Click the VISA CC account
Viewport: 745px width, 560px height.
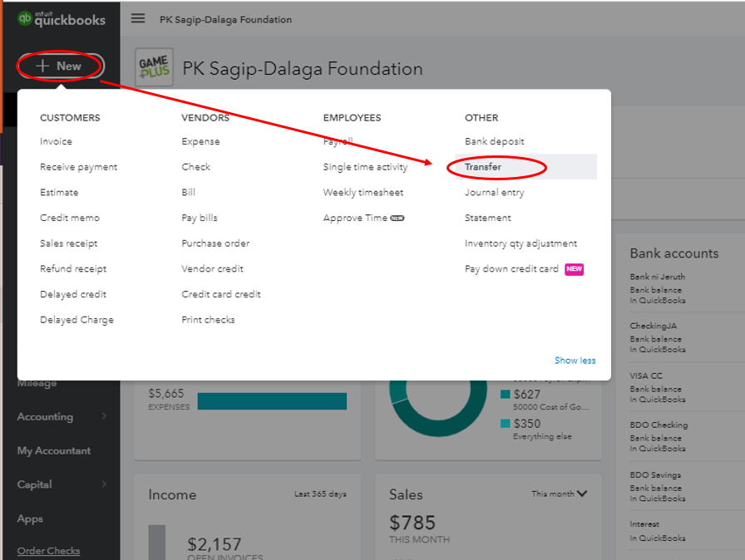tap(646, 376)
